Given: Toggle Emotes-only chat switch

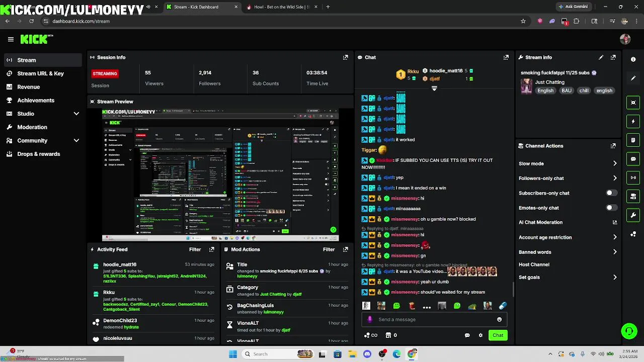Looking at the screenshot, I should (x=611, y=208).
